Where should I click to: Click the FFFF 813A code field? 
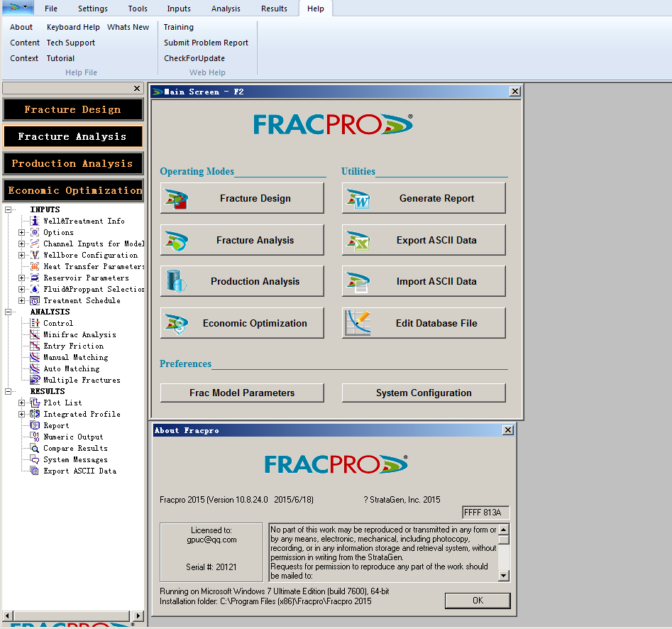click(485, 513)
